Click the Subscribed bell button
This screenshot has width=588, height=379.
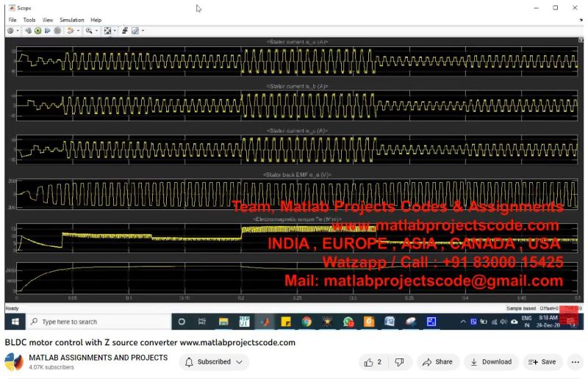click(214, 362)
